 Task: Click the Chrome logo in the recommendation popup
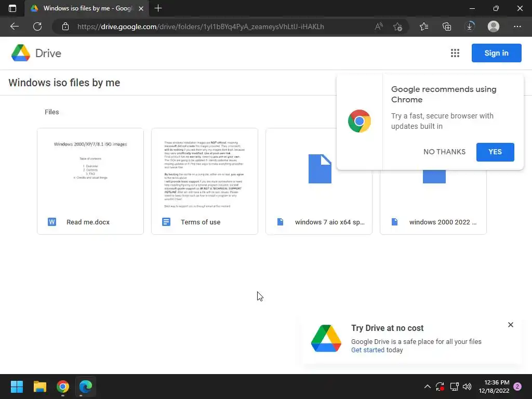click(360, 121)
